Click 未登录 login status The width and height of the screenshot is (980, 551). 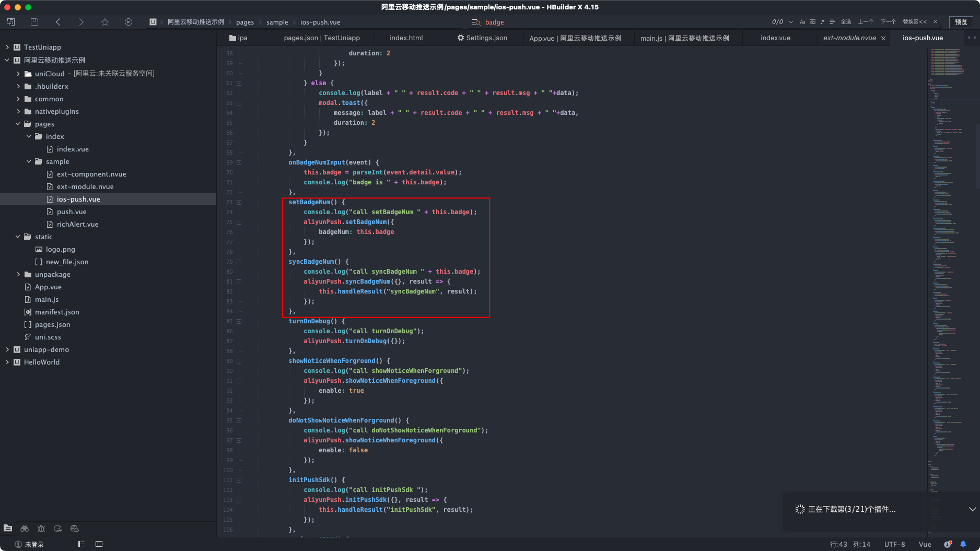[30, 544]
